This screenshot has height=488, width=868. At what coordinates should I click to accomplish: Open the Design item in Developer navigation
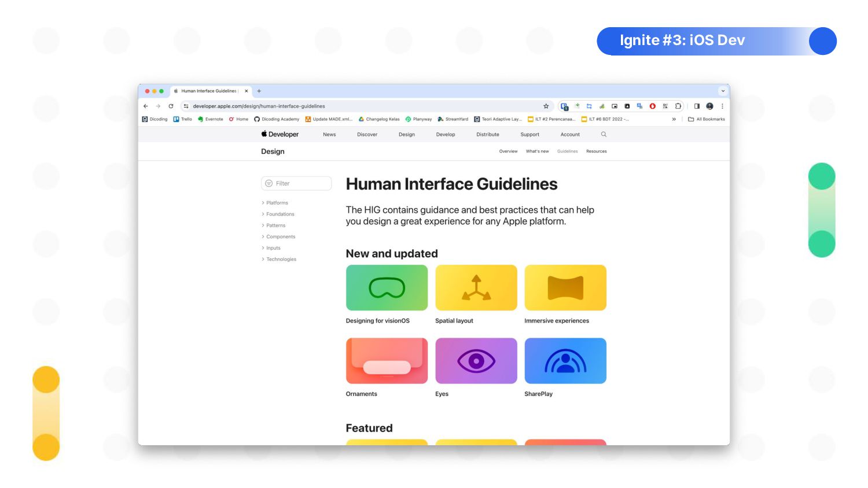click(407, 135)
